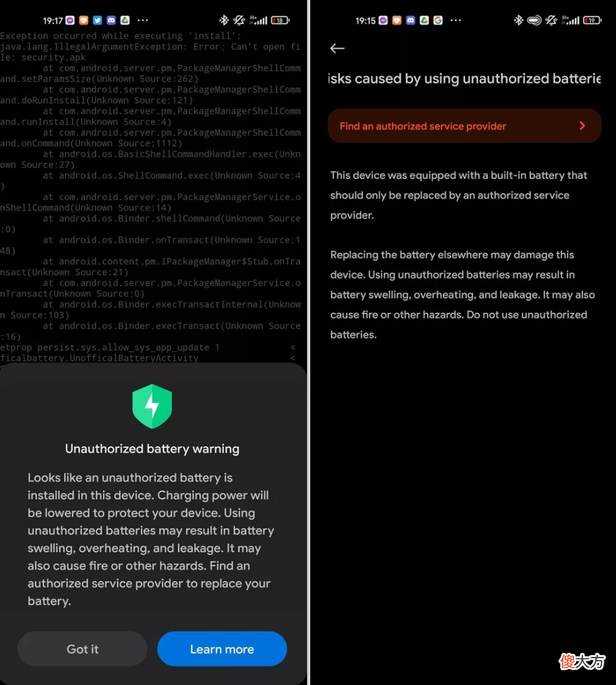Open more notifications dots in left status bar
This screenshot has height=685, width=616.
tap(143, 20)
